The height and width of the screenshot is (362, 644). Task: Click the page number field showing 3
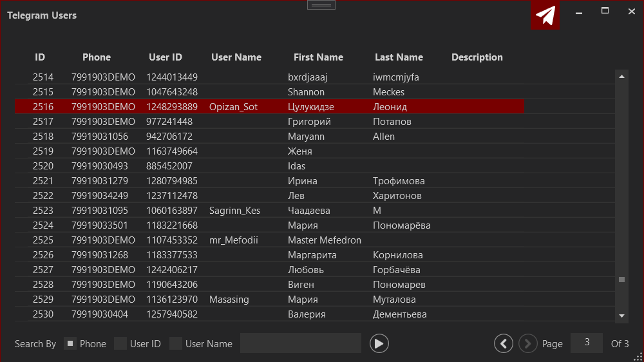587,343
